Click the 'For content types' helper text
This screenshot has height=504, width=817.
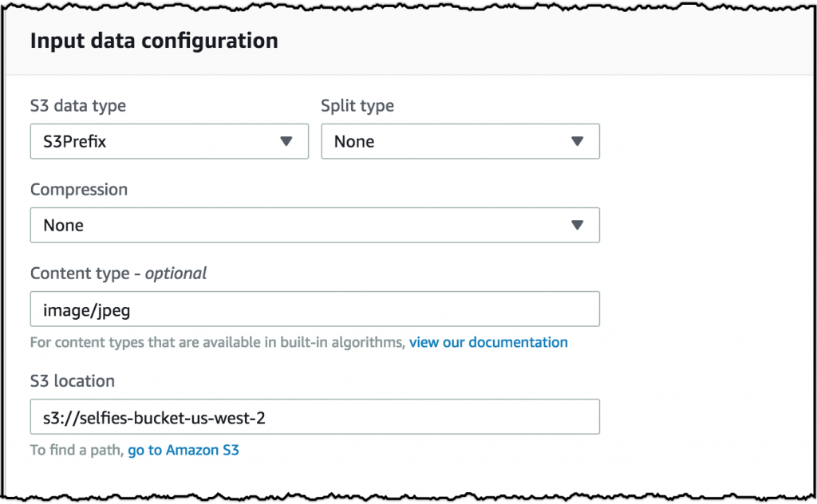coord(217,342)
